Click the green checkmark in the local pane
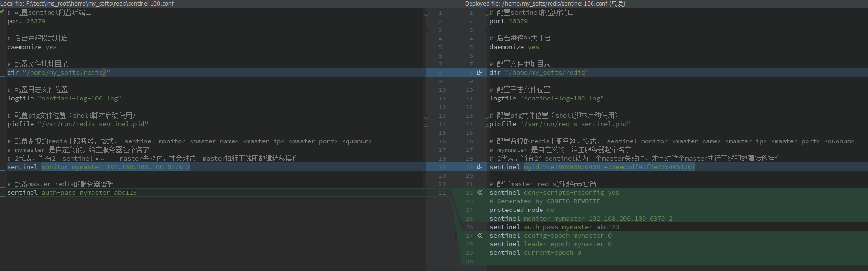868x271 pixels. pyautogui.click(x=2, y=11)
